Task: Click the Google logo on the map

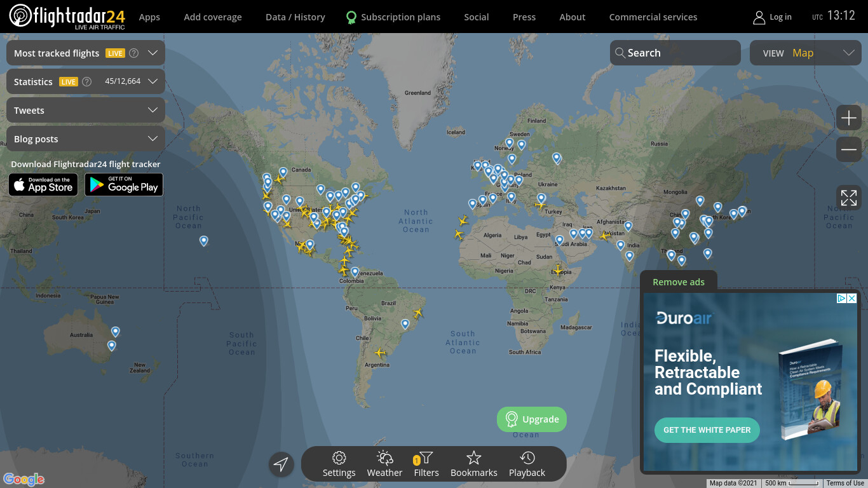Action: (24, 479)
